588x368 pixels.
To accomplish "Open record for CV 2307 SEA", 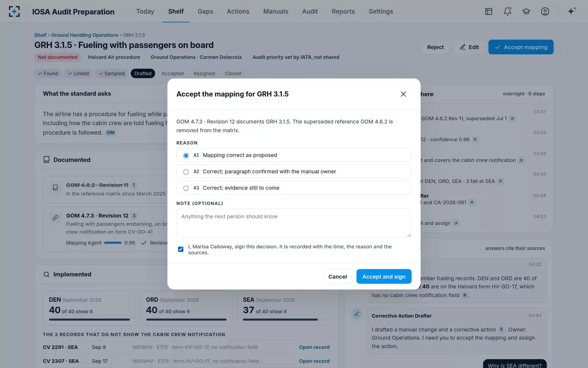I will (x=314, y=361).
